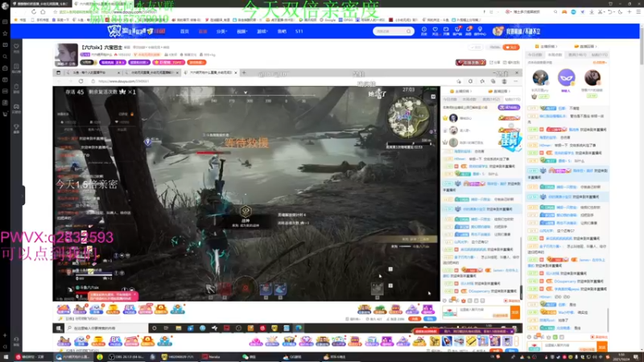Switch to the 贵宾 VIP list tab

(577, 55)
